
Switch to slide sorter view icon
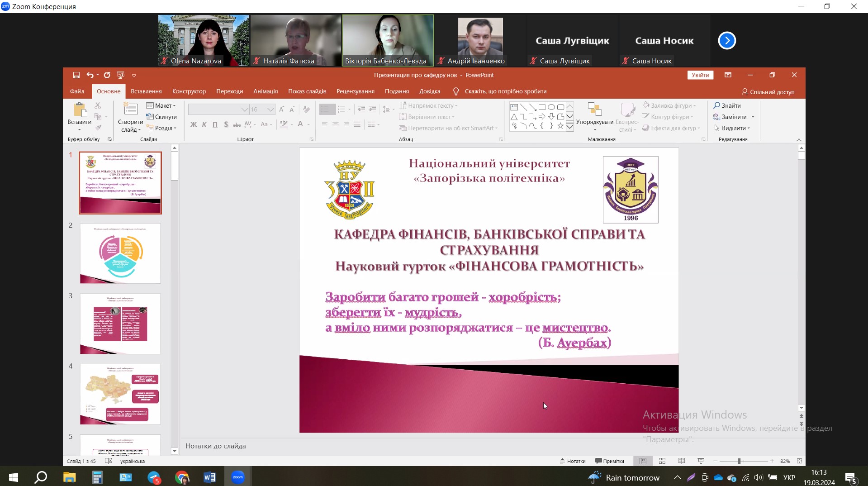662,461
